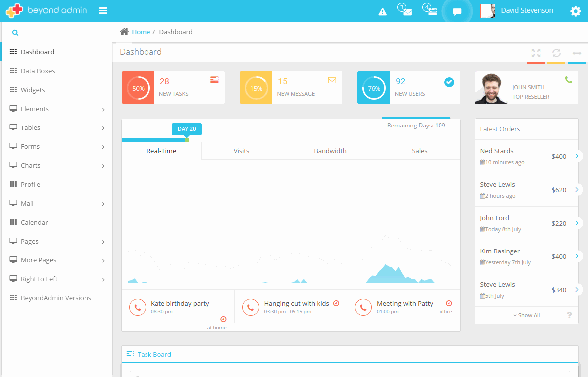Expand the Charts sidebar menu
This screenshot has height=377, width=588.
(56, 166)
